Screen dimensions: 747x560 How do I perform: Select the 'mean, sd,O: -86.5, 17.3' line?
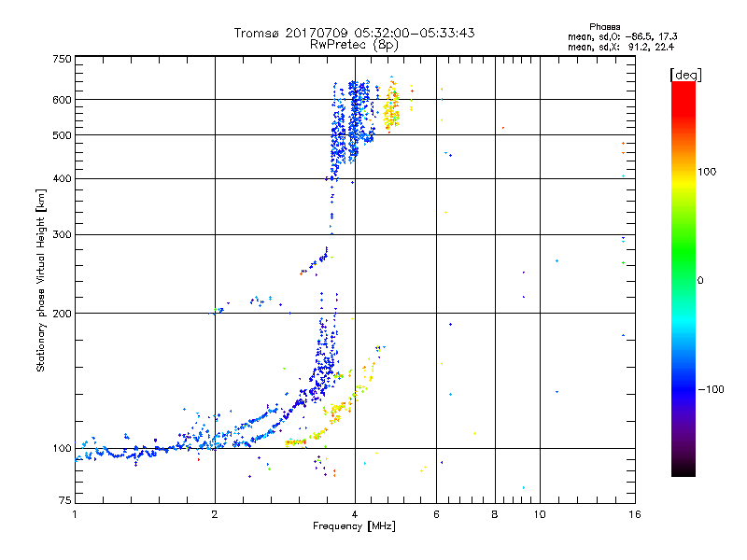pos(622,36)
